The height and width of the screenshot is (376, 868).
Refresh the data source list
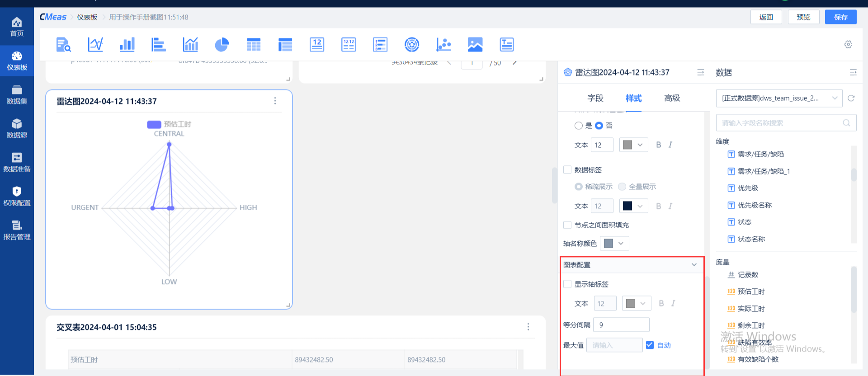click(x=851, y=98)
